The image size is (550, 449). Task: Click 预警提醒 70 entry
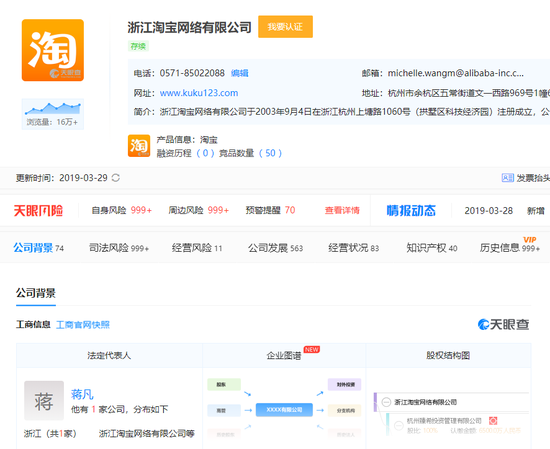(x=270, y=210)
